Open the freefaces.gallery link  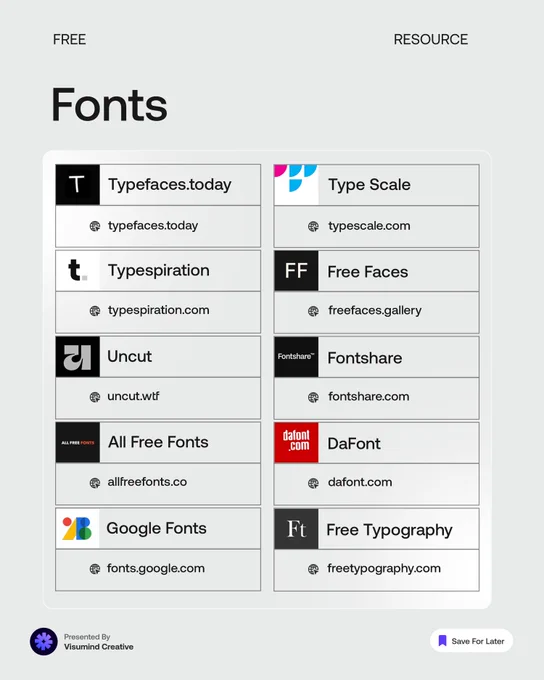[x=375, y=311]
